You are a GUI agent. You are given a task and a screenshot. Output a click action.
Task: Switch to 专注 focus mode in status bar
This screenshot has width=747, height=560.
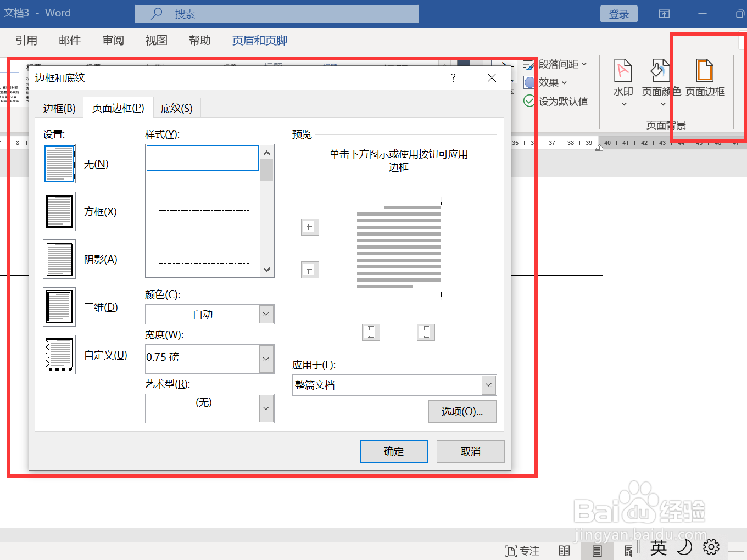[522, 551]
